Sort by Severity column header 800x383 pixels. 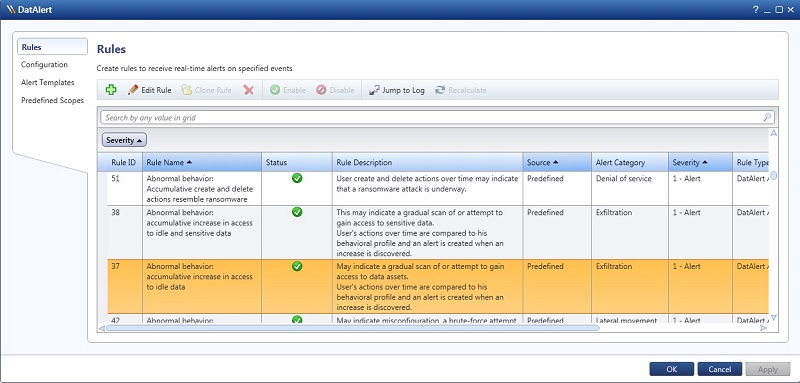coord(700,162)
